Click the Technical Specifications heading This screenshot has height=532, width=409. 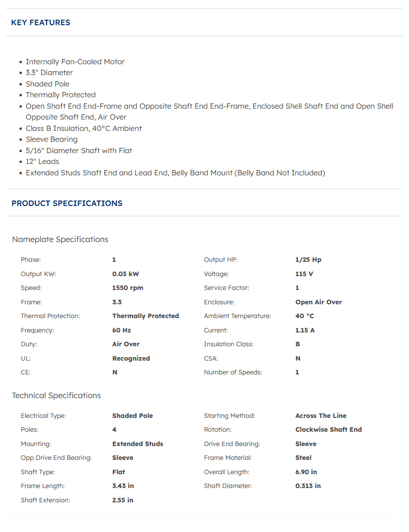pyautogui.click(x=56, y=396)
